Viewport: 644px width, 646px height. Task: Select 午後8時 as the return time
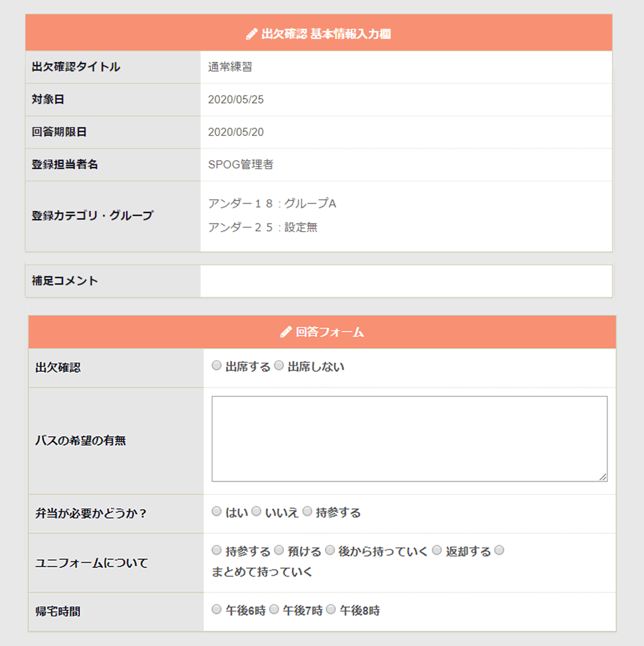(x=330, y=610)
